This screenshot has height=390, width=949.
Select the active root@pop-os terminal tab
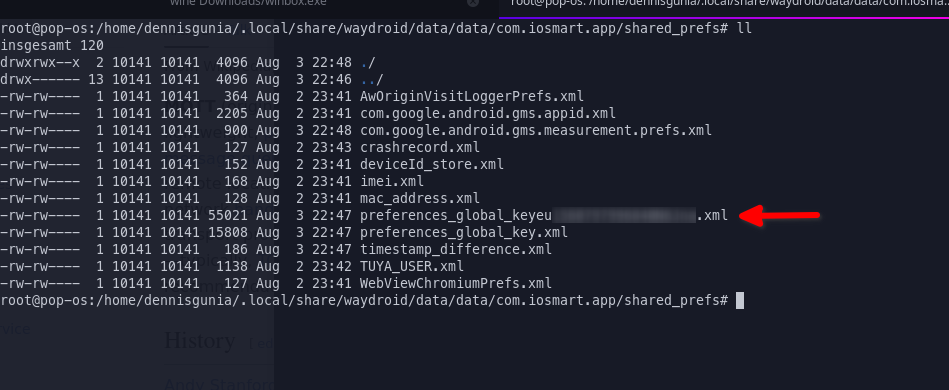tap(724, 4)
